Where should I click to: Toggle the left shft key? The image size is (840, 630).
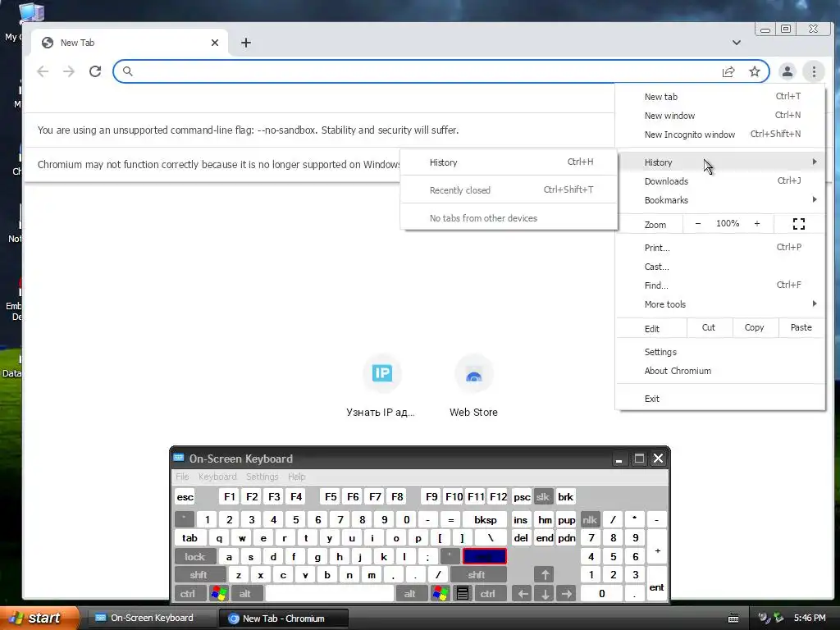[x=199, y=575]
